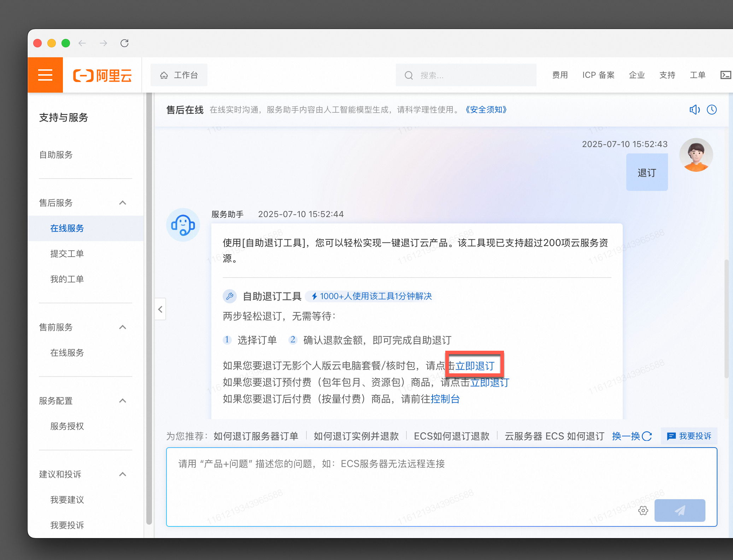Click 立即退订 for prepaid products
This screenshot has width=733, height=560.
(x=489, y=383)
